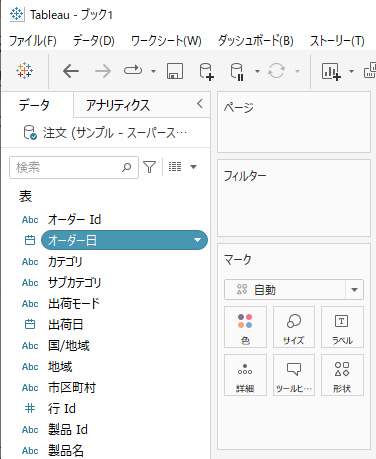Click the Shape icon in Marks
This screenshot has height=459, width=376.
[x=342, y=375]
